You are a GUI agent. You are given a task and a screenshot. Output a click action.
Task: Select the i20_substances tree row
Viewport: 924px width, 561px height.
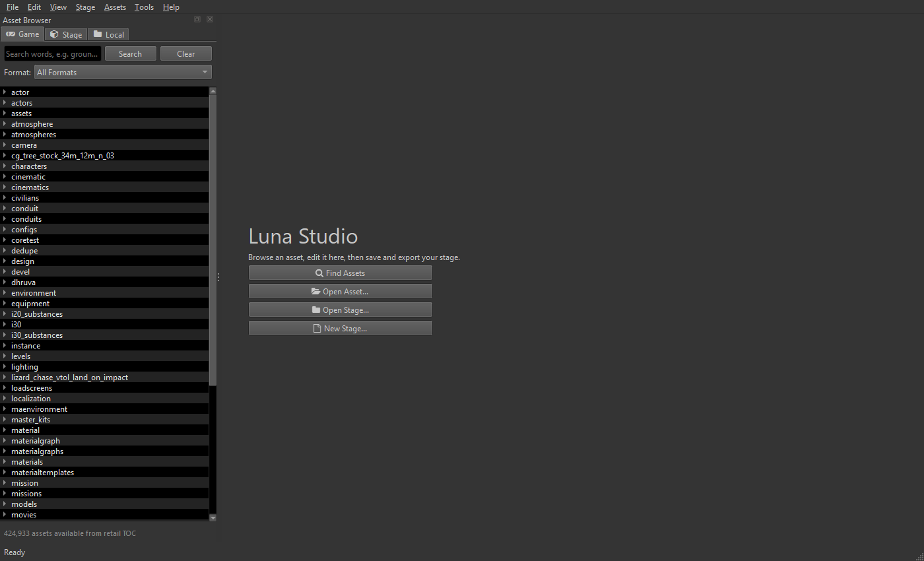(x=104, y=314)
